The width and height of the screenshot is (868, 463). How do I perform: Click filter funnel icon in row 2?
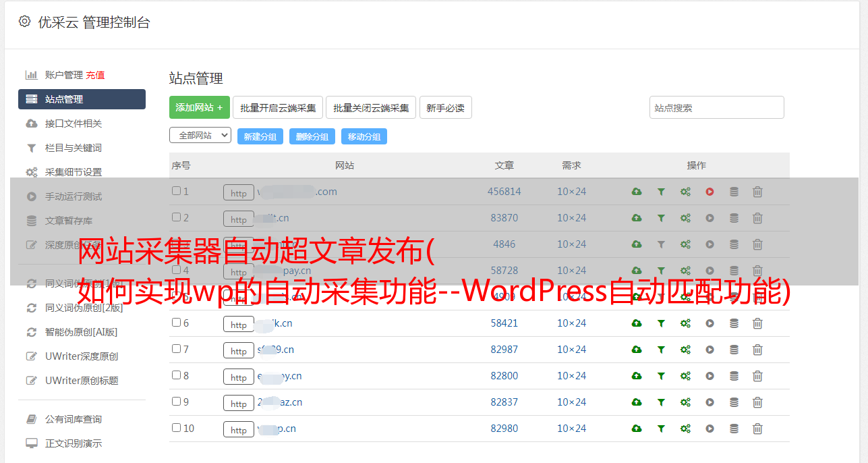pyautogui.click(x=661, y=218)
